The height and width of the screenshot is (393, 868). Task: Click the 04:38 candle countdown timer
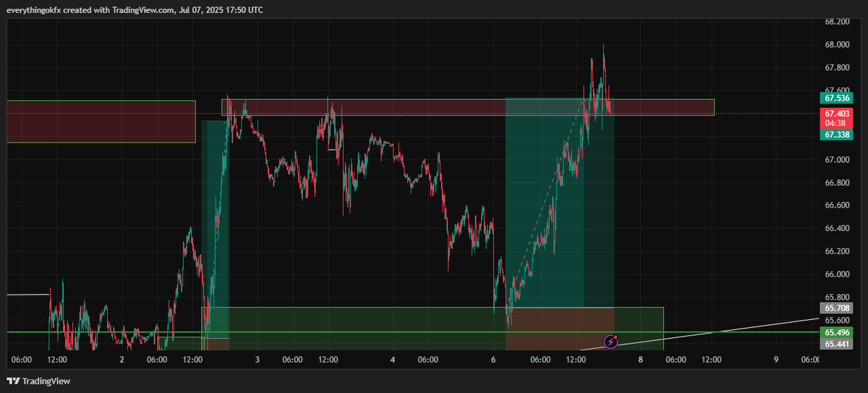click(837, 123)
